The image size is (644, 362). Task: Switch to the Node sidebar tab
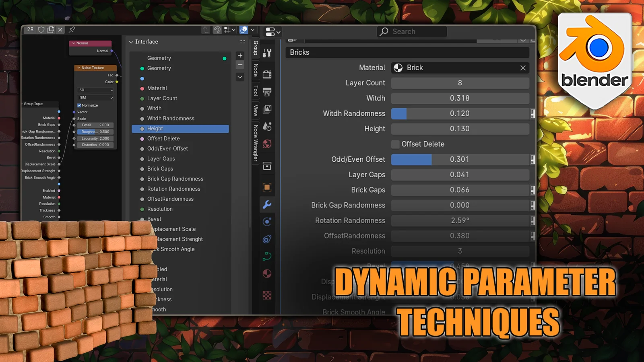(256, 70)
